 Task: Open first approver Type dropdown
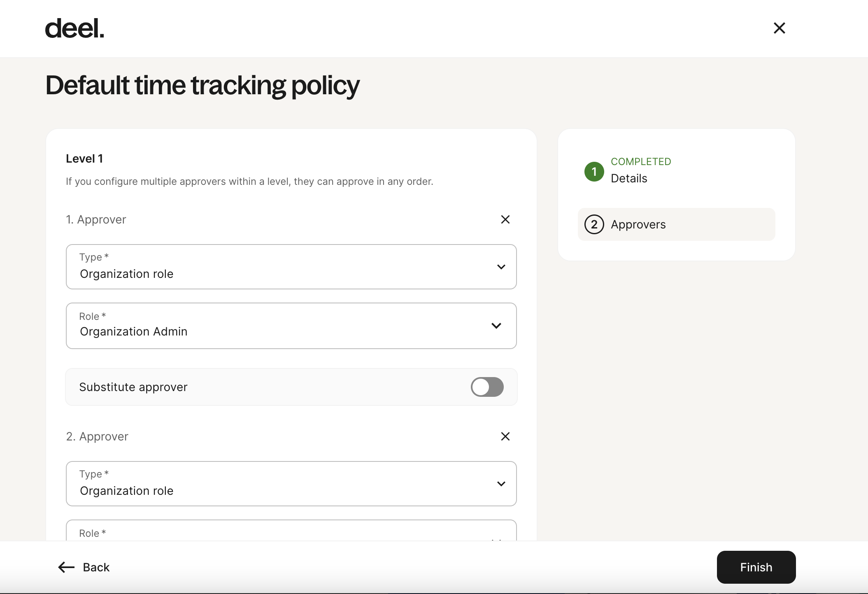point(291,267)
